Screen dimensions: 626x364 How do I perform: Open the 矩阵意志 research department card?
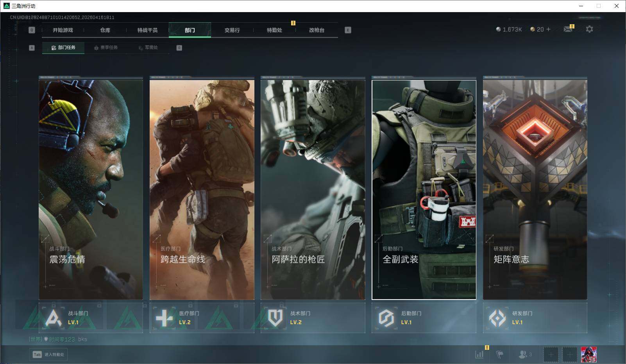[535, 190]
